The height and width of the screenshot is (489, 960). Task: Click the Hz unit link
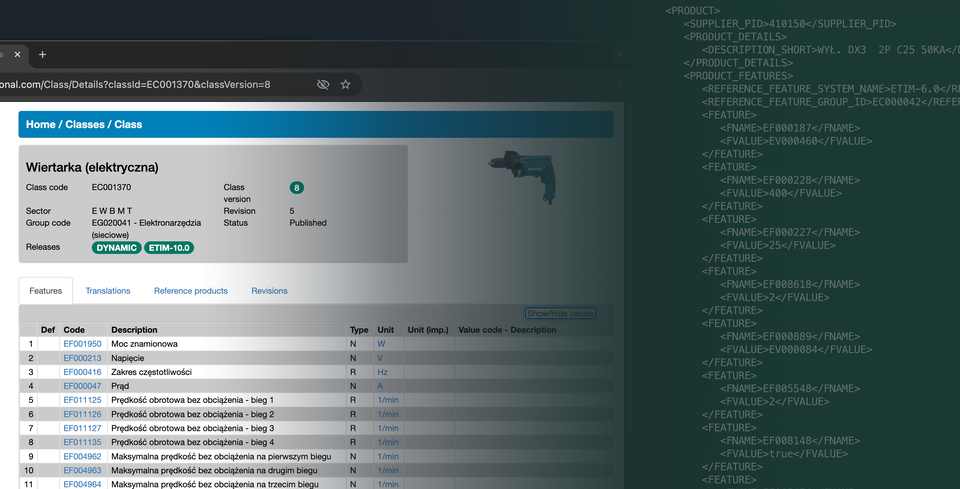[x=383, y=372]
